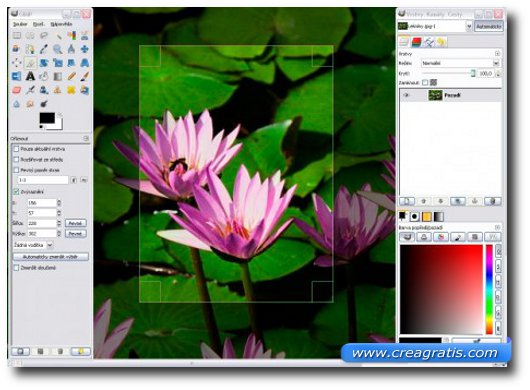Enable 'Rozšiřovat ze středu' checkbox

click(x=16, y=159)
